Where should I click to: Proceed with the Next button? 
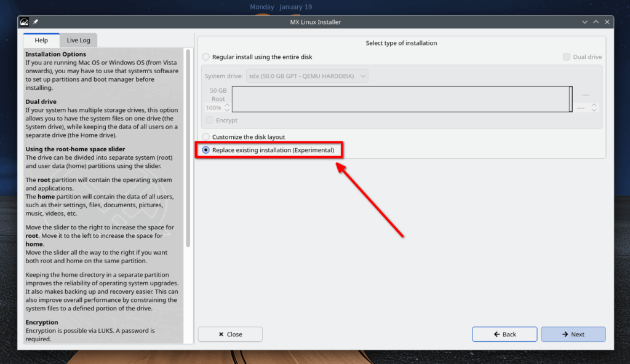click(x=573, y=334)
